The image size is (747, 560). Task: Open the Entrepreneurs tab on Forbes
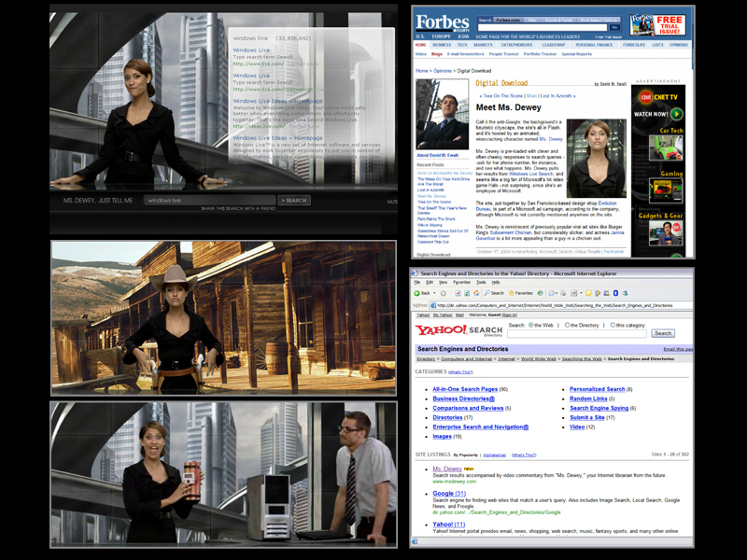pyautogui.click(x=516, y=45)
